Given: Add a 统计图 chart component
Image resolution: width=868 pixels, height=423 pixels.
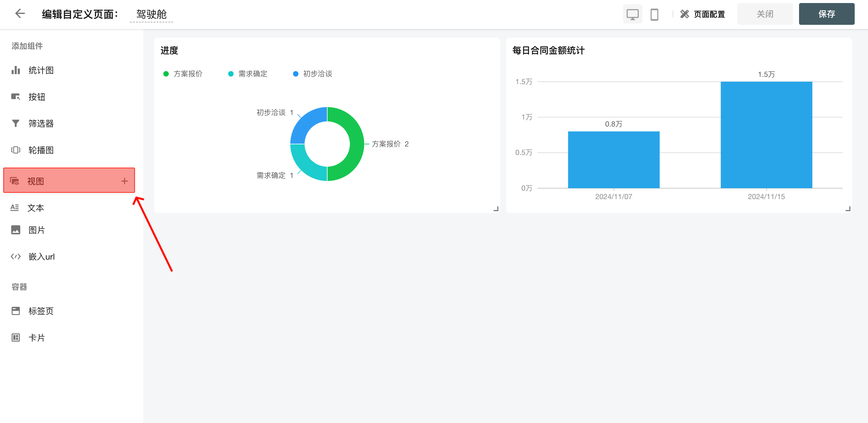Looking at the screenshot, I should 41,70.
